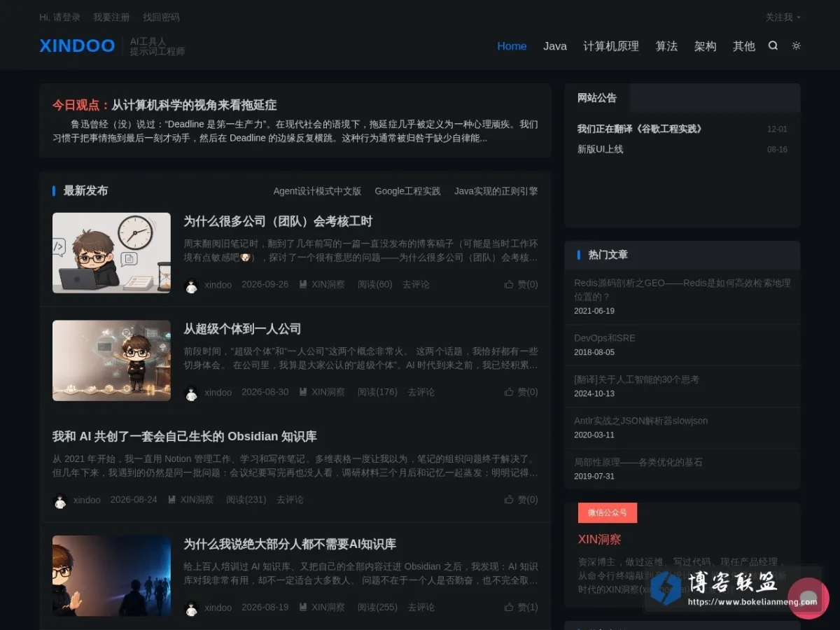Screen dimensions: 840x630
Task: Click 阅读(60) on 考核工时 post
Action: click(375, 284)
